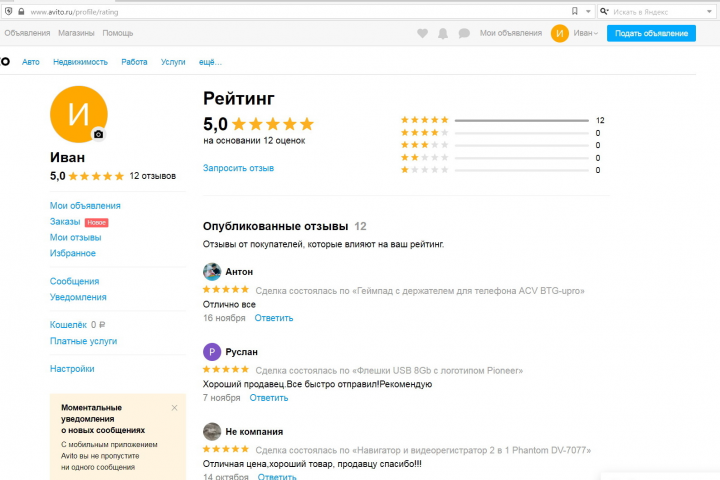720x480 pixels.
Task: Click Запросить отзыв link
Action: pos(238,168)
